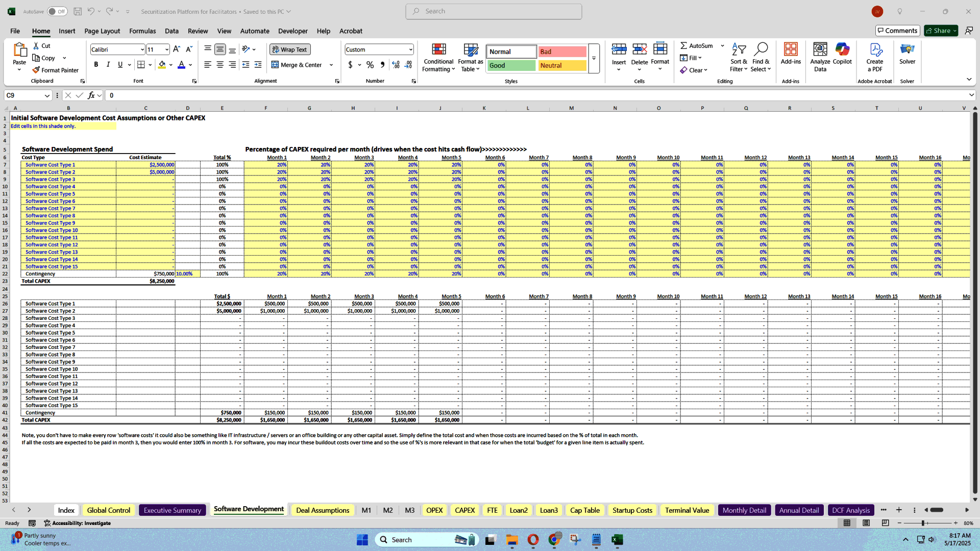The width and height of the screenshot is (980, 551).
Task: Click the Copy button
Action: (44, 58)
